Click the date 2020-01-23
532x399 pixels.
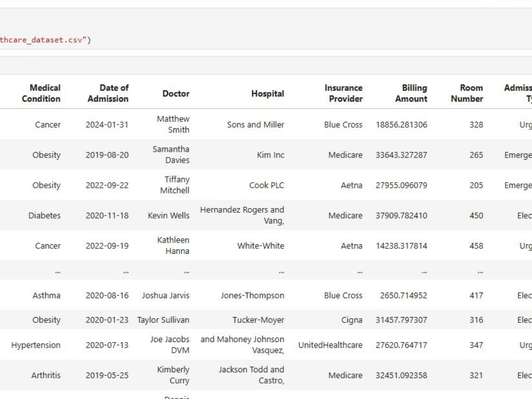(107, 320)
